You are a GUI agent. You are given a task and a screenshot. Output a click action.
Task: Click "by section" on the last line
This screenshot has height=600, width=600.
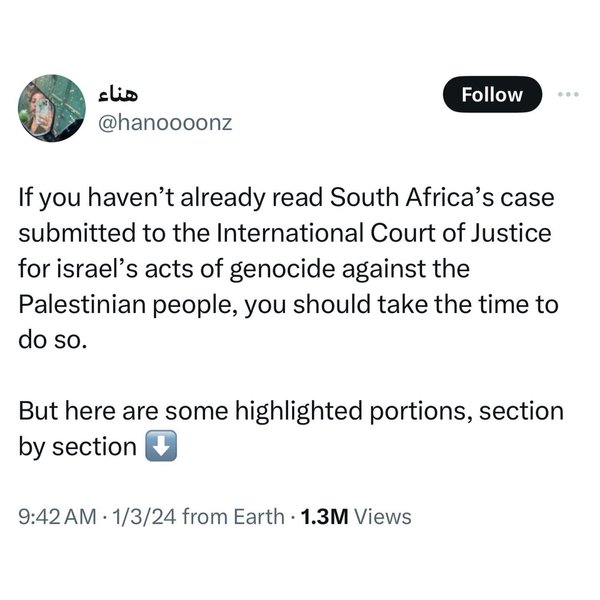point(78,447)
